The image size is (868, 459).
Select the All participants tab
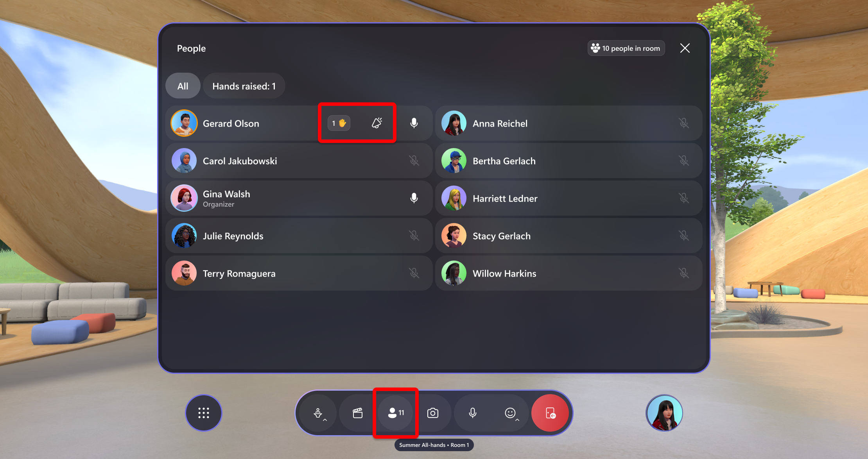tap(183, 86)
